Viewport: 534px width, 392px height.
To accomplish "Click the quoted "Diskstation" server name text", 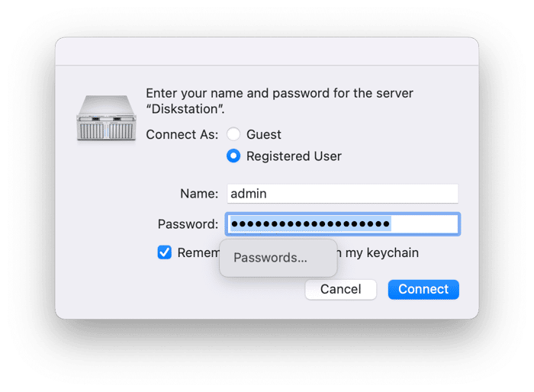I will [185, 109].
